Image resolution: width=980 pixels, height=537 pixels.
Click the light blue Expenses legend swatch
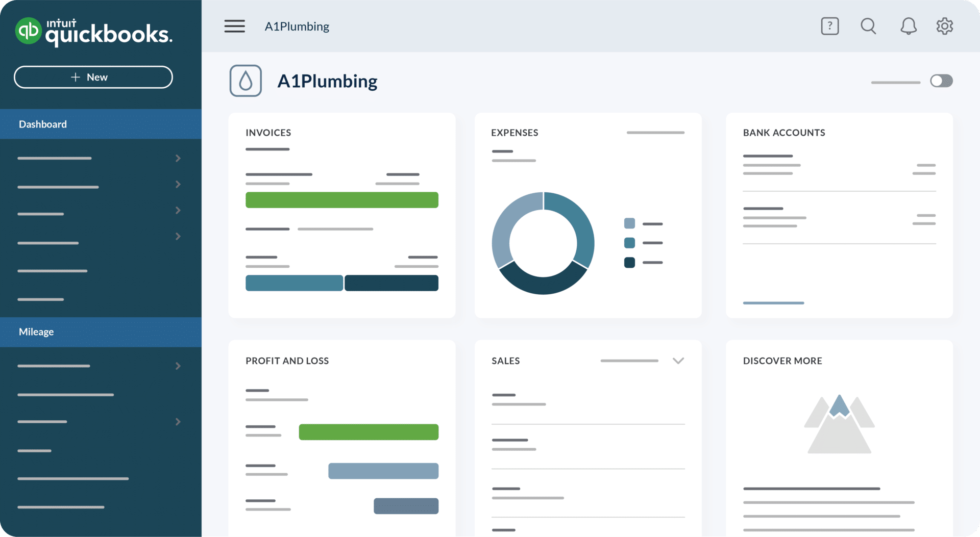(629, 223)
